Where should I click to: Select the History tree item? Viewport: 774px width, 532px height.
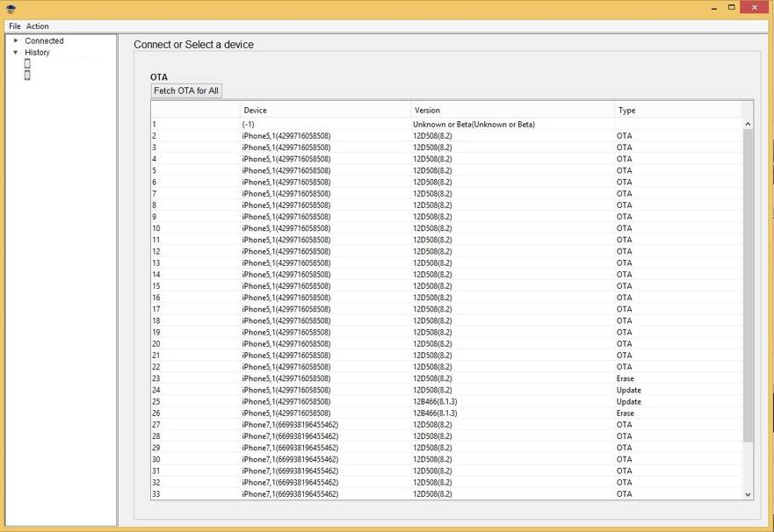pyautogui.click(x=38, y=53)
